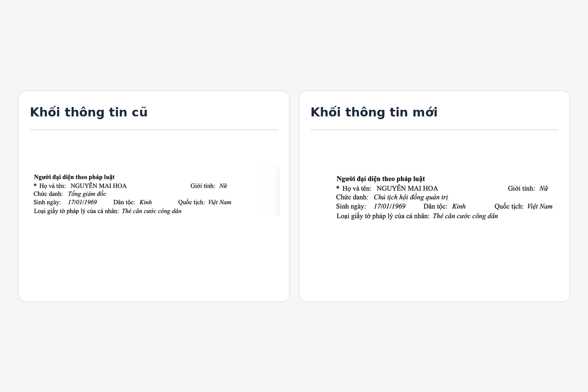Click the new block 'Chức danh:' label
The height and width of the screenshot is (392, 588).
[x=352, y=197]
